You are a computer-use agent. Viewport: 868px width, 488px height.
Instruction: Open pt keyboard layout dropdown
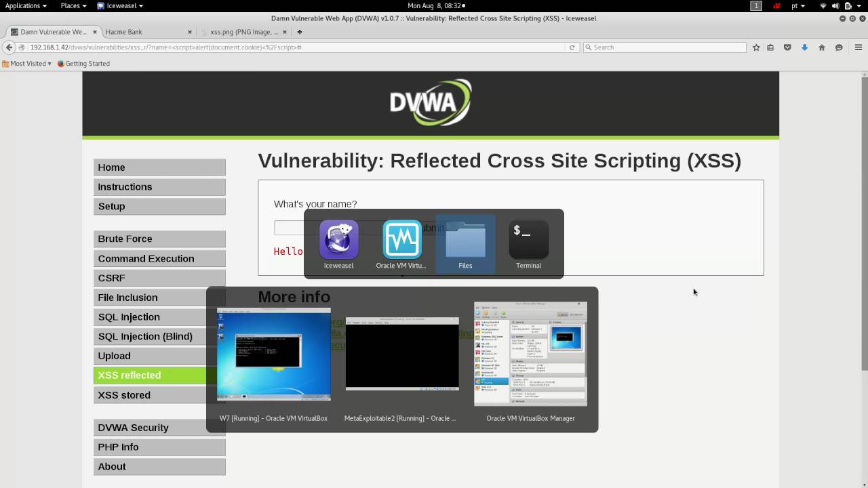(x=798, y=5)
